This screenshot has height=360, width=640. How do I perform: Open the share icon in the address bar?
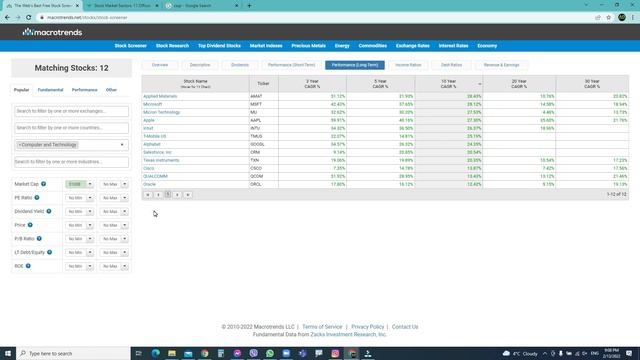pos(598,18)
